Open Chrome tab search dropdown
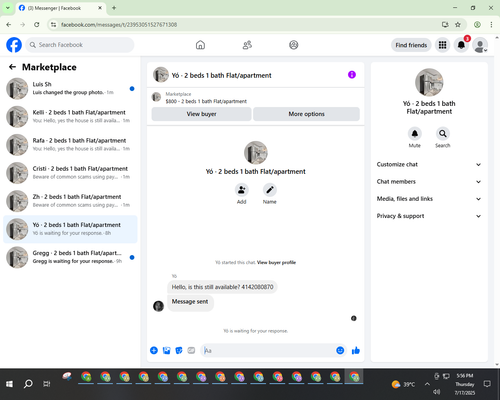500x400 pixels. coord(8,8)
